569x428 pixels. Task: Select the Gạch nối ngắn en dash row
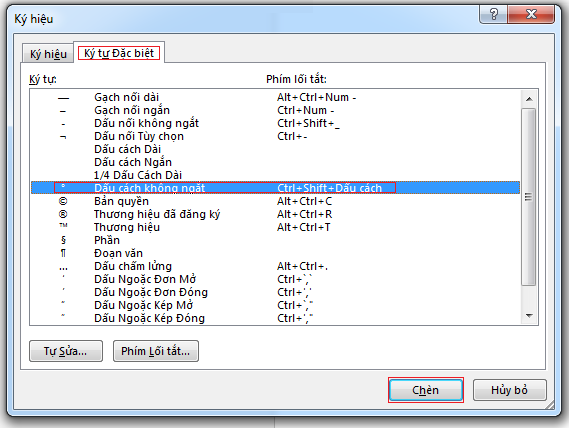tap(275, 110)
